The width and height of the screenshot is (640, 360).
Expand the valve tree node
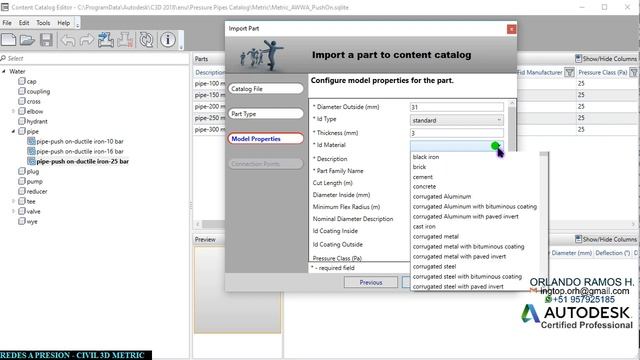click(x=13, y=211)
